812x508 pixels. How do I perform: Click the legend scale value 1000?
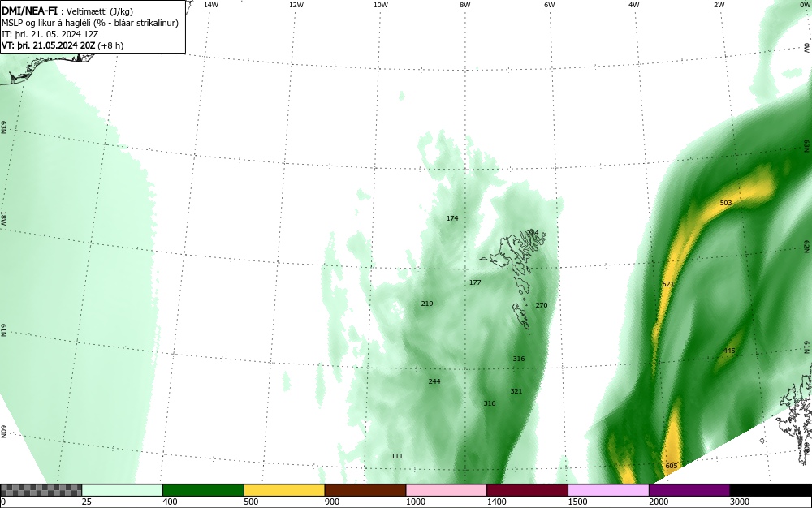[x=415, y=502]
